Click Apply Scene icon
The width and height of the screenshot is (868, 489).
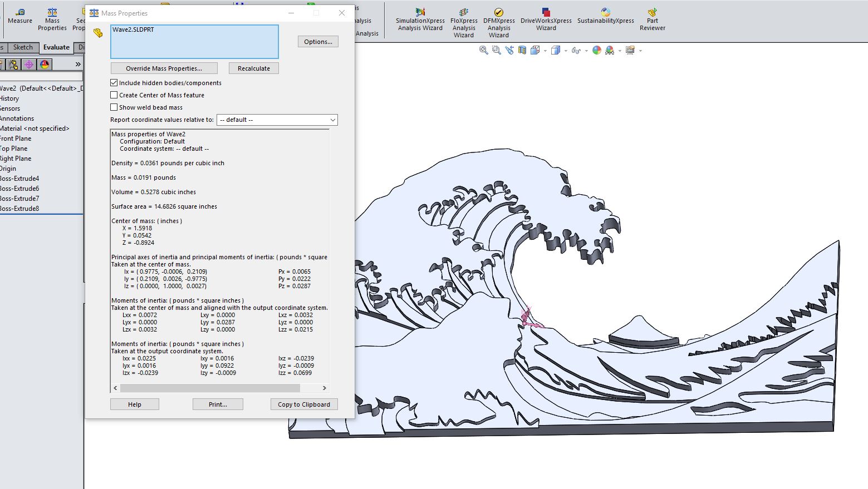click(x=610, y=50)
